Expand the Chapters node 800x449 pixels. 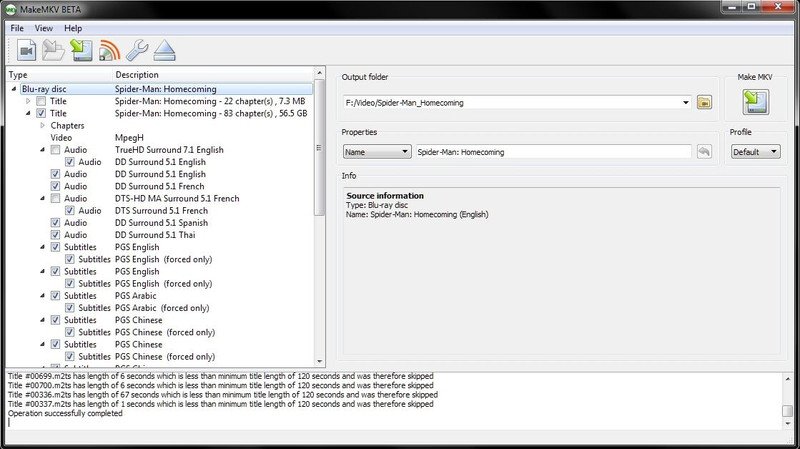(x=42, y=126)
